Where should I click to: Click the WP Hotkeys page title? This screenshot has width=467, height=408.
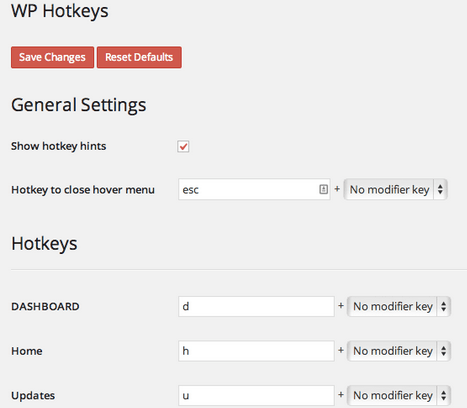(x=60, y=11)
